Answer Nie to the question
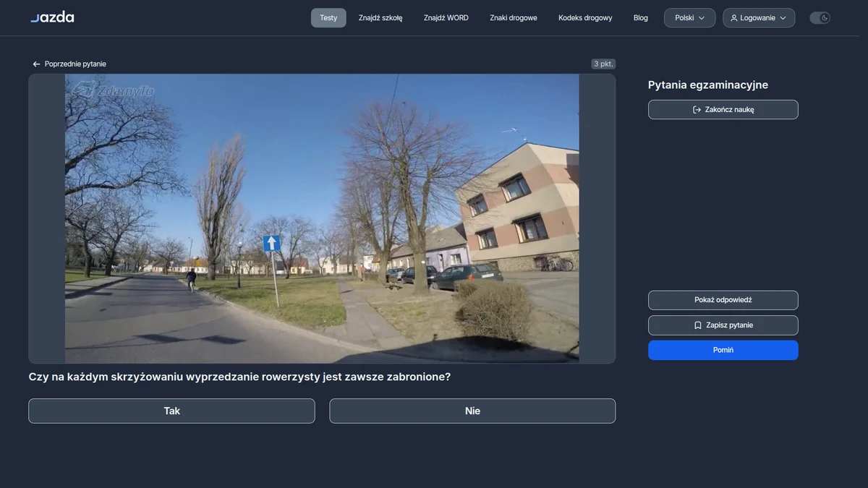Image resolution: width=868 pixels, height=488 pixels. [x=472, y=411]
